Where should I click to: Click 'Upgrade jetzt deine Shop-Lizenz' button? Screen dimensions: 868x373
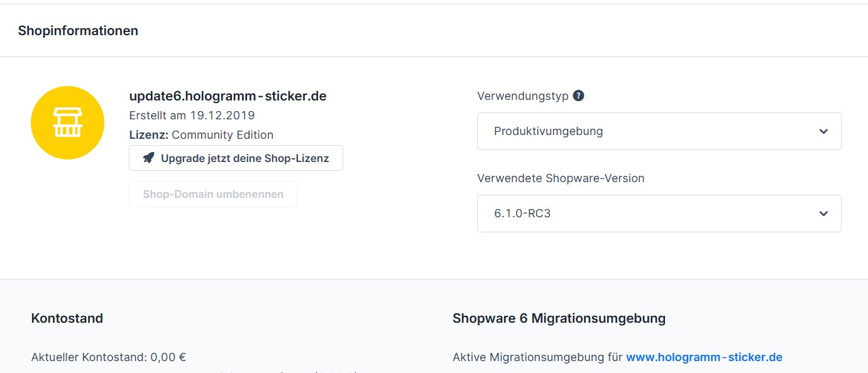[x=236, y=158]
